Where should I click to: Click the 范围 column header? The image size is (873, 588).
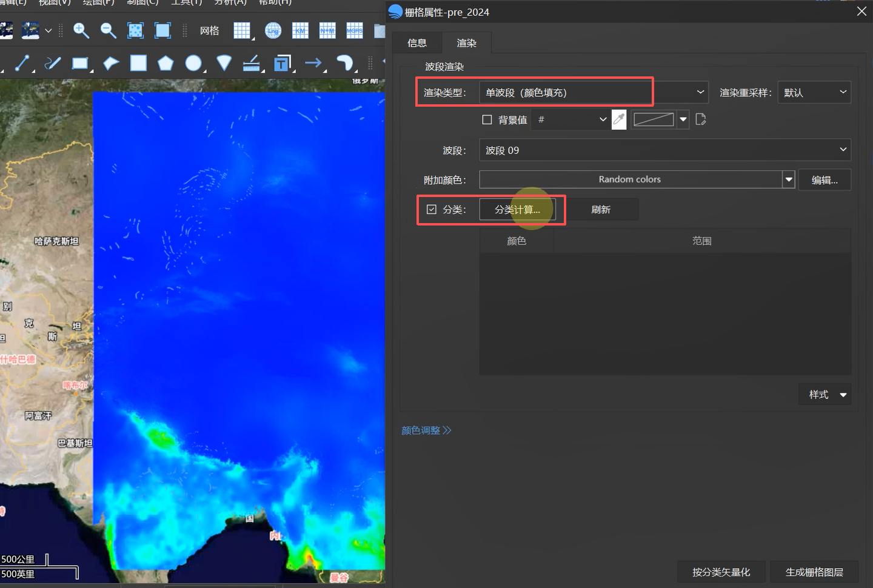click(x=702, y=241)
